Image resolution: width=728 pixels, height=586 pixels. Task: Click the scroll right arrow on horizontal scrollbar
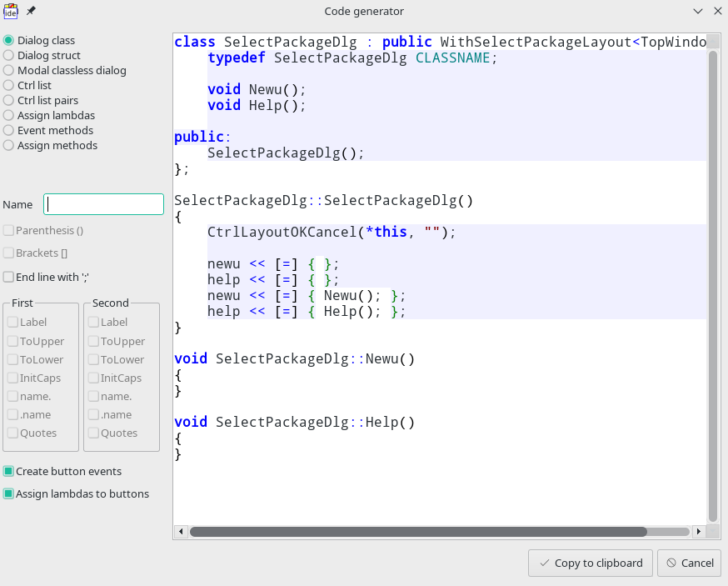tap(699, 532)
